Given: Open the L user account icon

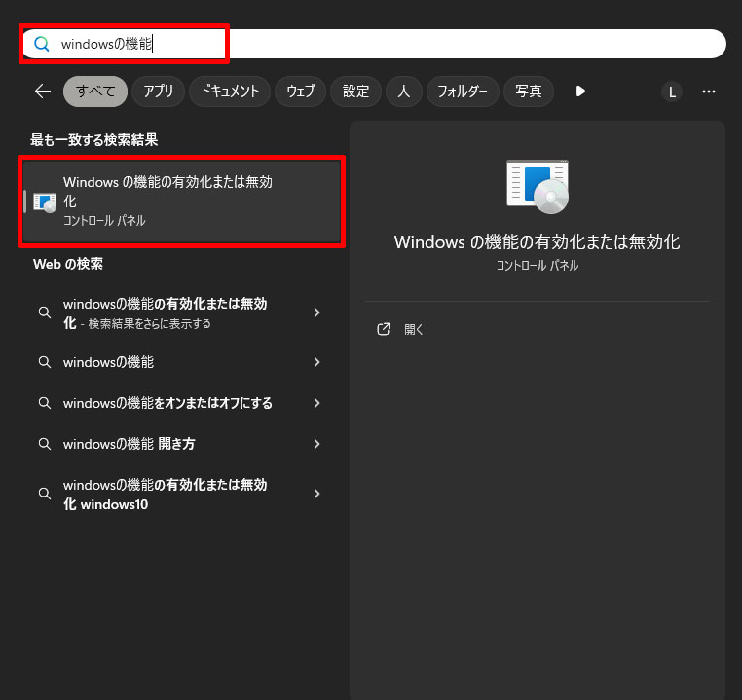Looking at the screenshot, I should (671, 92).
